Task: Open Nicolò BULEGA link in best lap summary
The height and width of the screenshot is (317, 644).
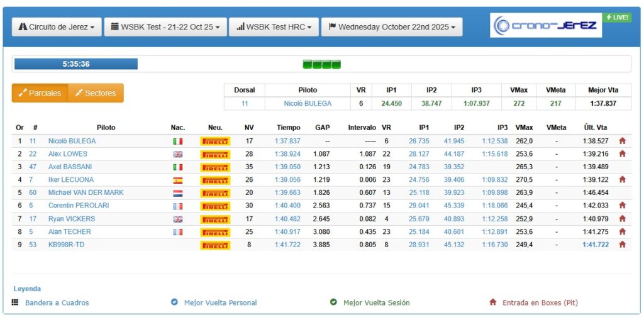Action: click(x=308, y=104)
